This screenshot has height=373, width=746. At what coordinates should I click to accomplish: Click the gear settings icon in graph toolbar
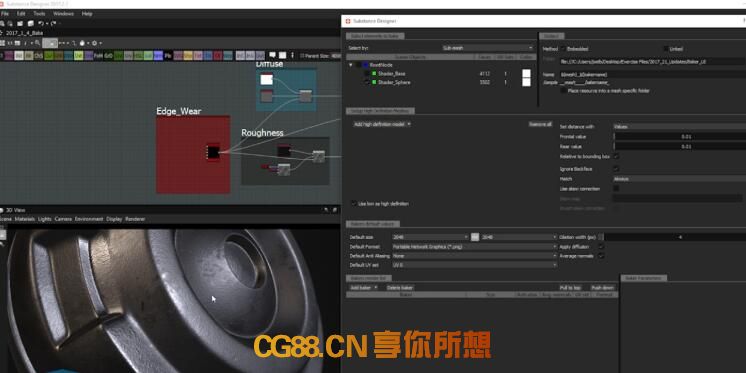[95, 43]
